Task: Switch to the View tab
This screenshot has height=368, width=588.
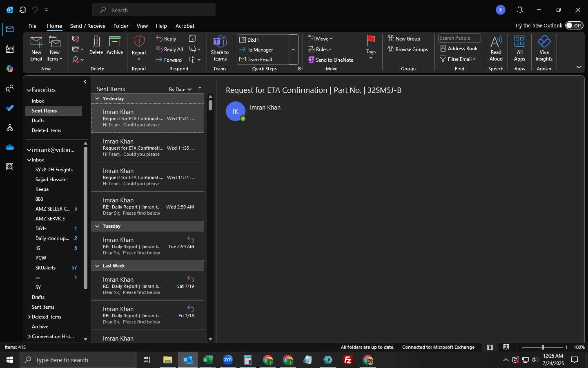Action: (x=142, y=26)
